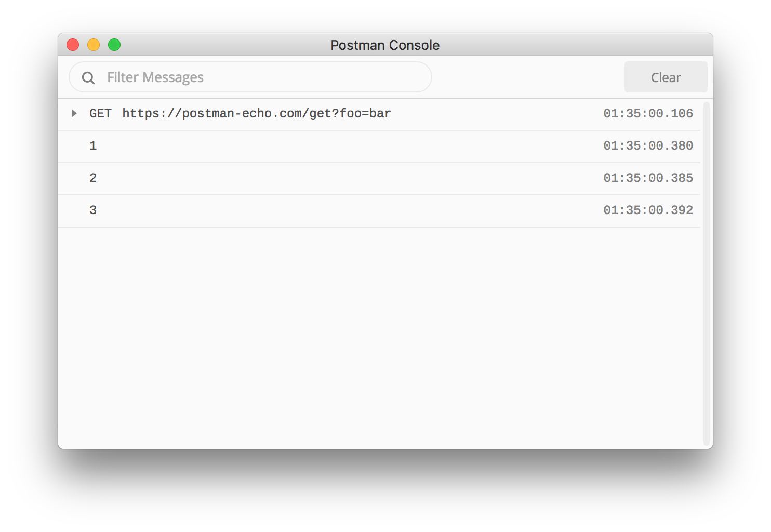Click the magnifying glass search icon
Viewport: 771px width, 532px height.
click(x=88, y=77)
